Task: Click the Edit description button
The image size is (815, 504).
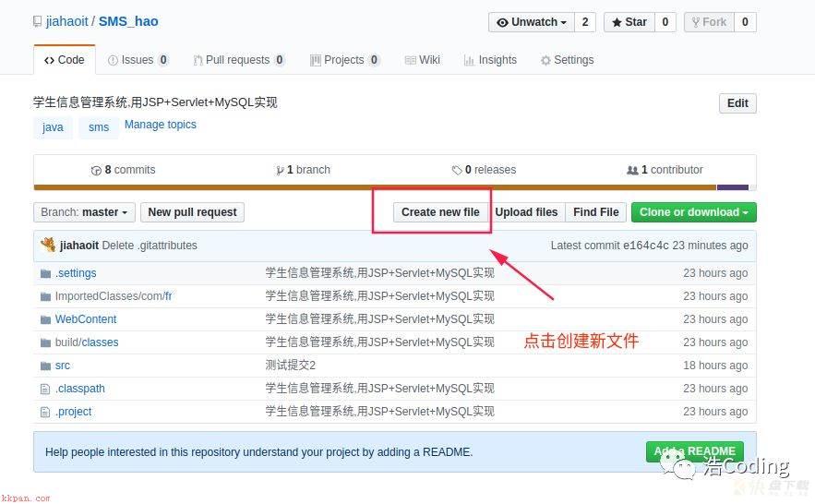Action: (737, 102)
